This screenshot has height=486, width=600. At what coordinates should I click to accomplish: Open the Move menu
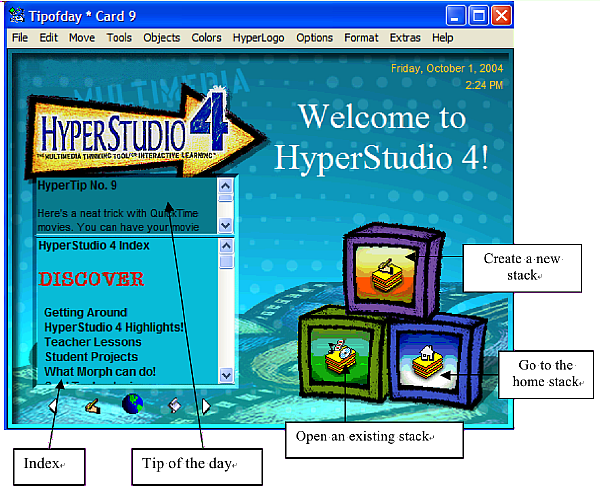tap(82, 38)
